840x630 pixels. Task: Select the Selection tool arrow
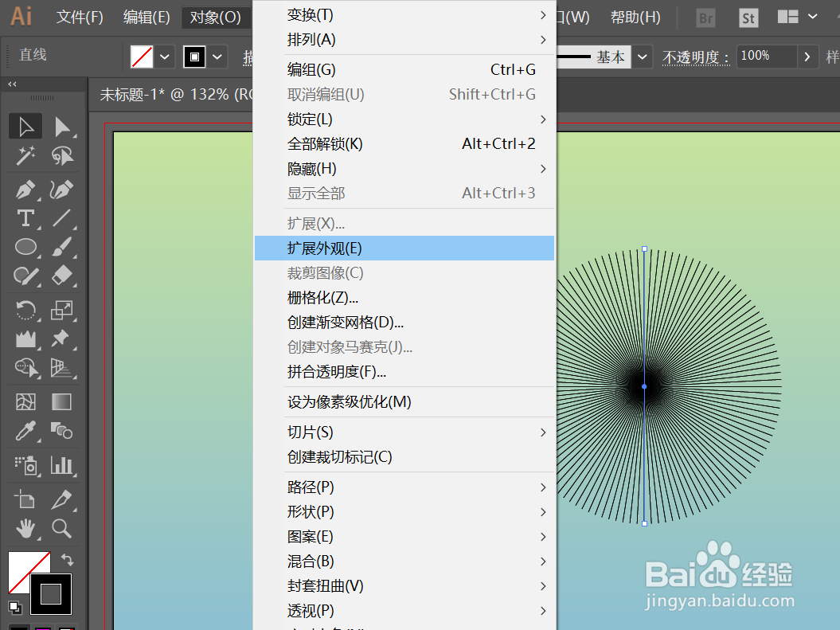pos(25,127)
